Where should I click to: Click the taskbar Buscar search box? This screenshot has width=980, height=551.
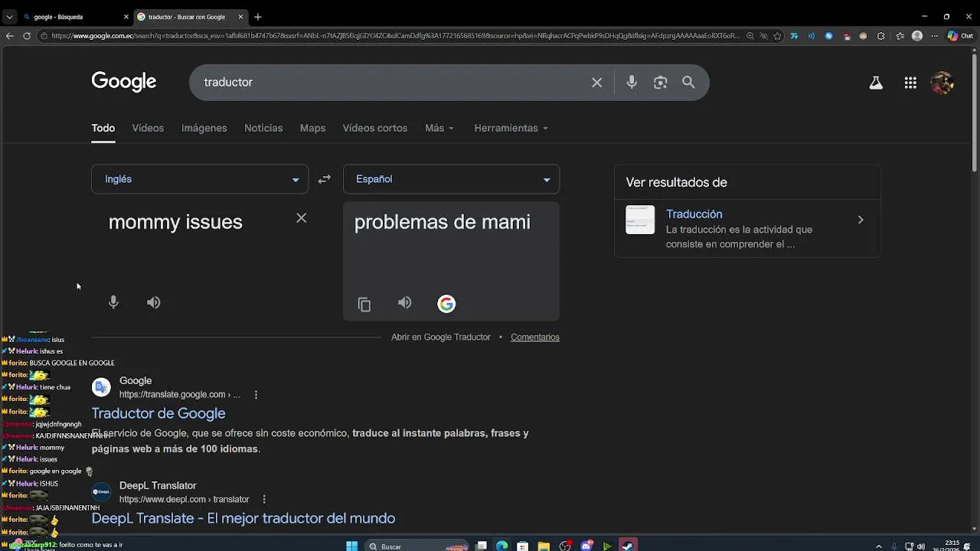(x=415, y=546)
